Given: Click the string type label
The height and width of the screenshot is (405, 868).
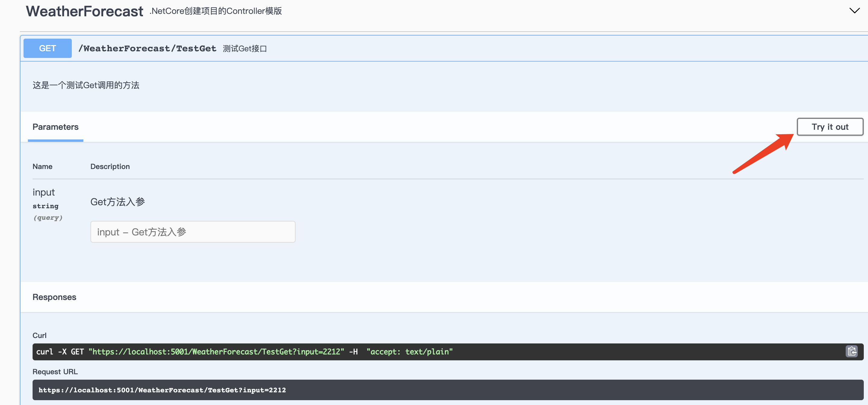Looking at the screenshot, I should pyautogui.click(x=46, y=206).
